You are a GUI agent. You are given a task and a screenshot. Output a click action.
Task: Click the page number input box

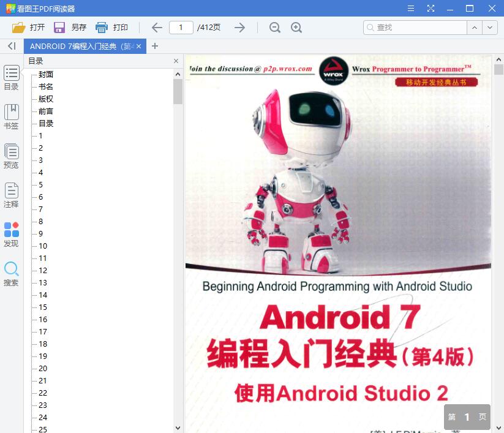pyautogui.click(x=181, y=28)
